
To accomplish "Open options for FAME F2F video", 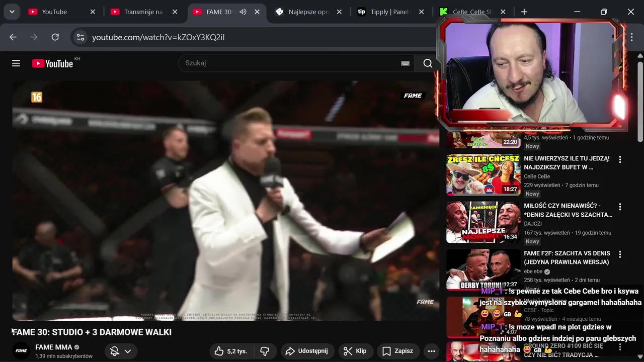I will (620, 254).
